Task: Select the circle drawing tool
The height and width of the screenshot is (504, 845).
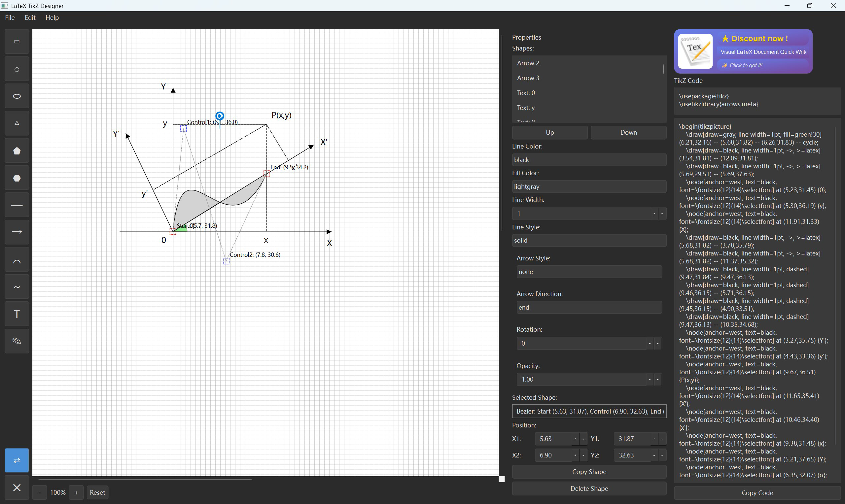Action: pyautogui.click(x=17, y=69)
